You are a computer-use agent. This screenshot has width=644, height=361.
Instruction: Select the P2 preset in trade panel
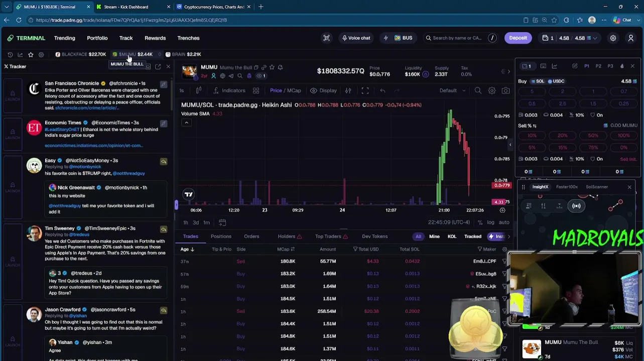598,66
